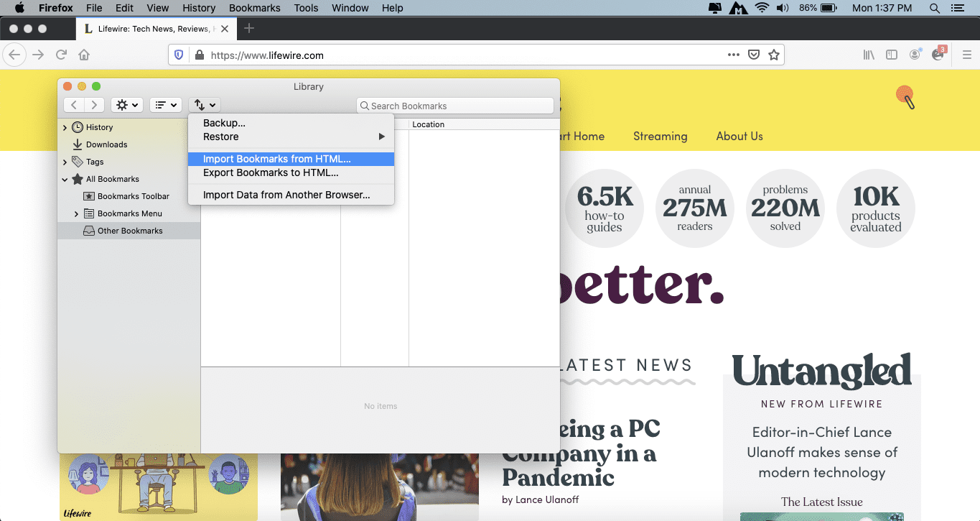Click the Lance Ulanoff author byline
The image size is (980, 521).
coord(540,499)
